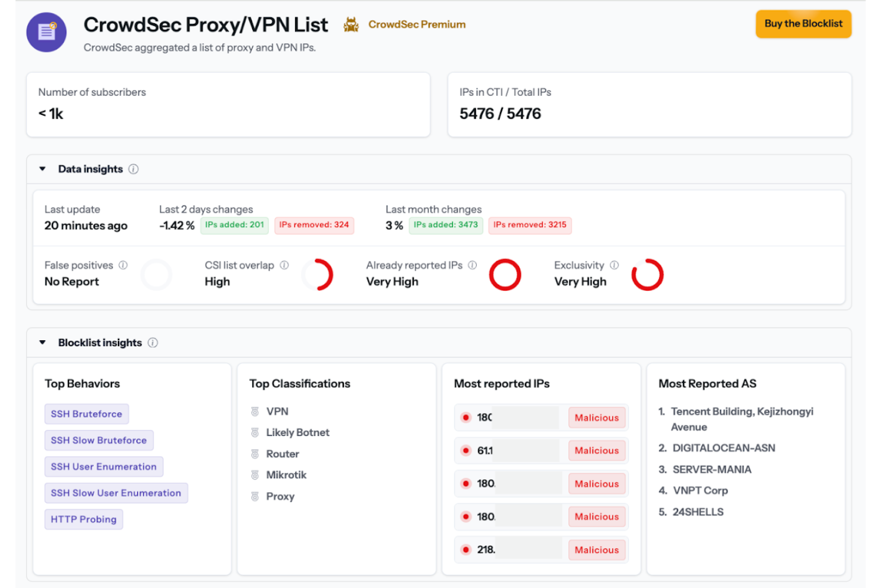Click the medal icon beside VPN
Image resolution: width=882 pixels, height=588 pixels.
point(255,412)
